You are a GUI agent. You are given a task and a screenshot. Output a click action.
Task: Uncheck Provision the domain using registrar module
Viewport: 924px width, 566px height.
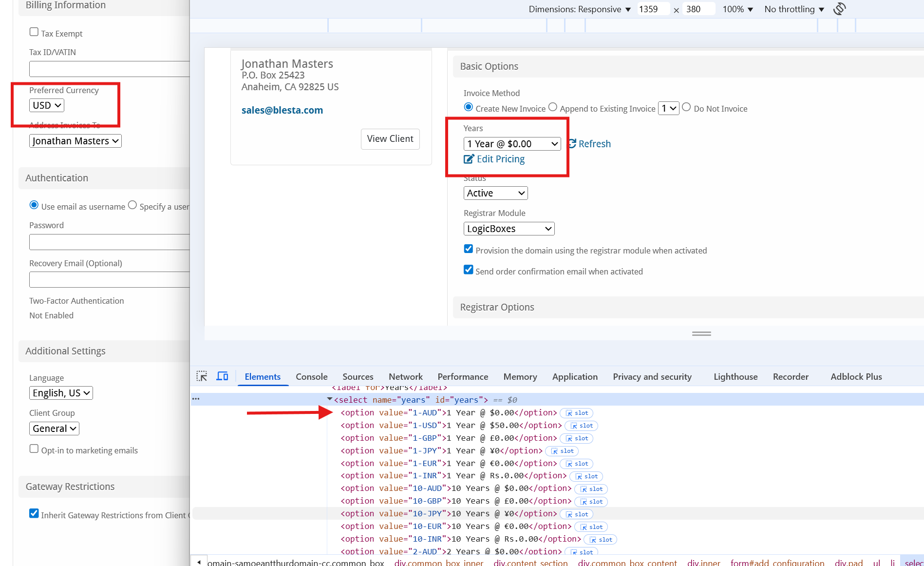tap(468, 249)
